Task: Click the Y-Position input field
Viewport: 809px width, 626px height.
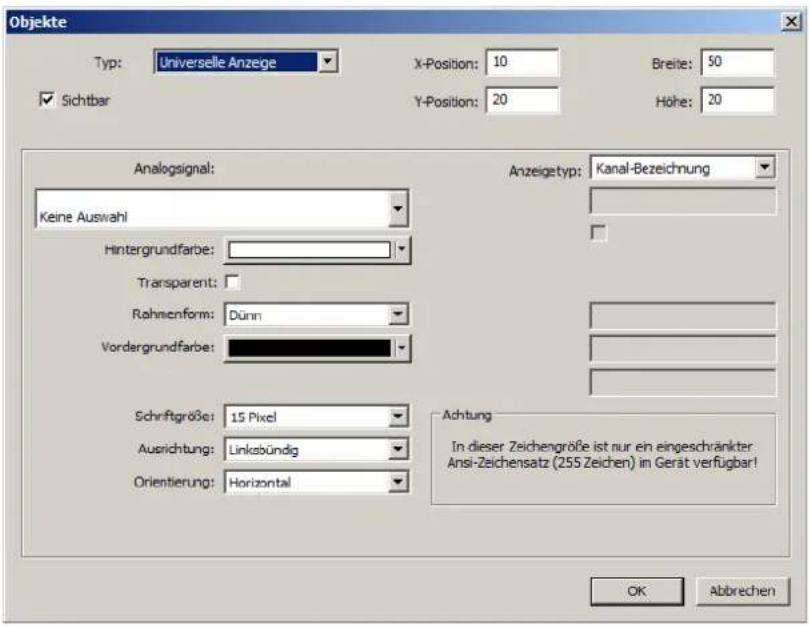Action: click(522, 100)
